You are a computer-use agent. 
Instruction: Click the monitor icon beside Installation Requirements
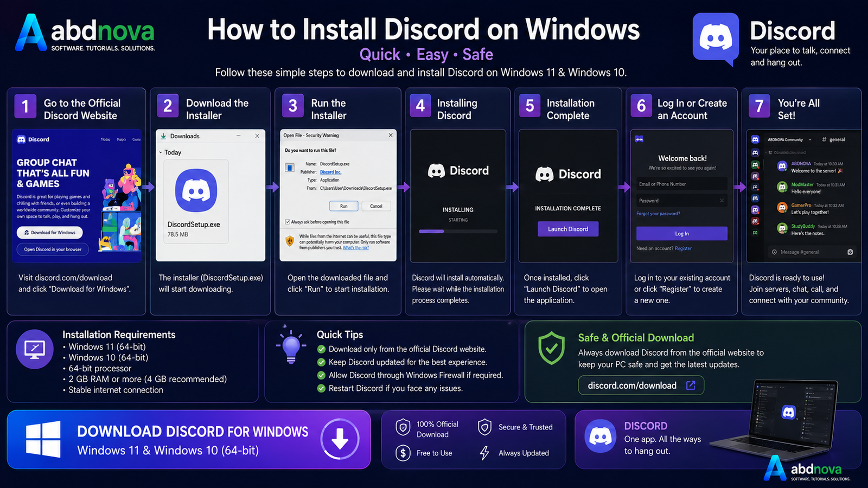pyautogui.click(x=35, y=350)
